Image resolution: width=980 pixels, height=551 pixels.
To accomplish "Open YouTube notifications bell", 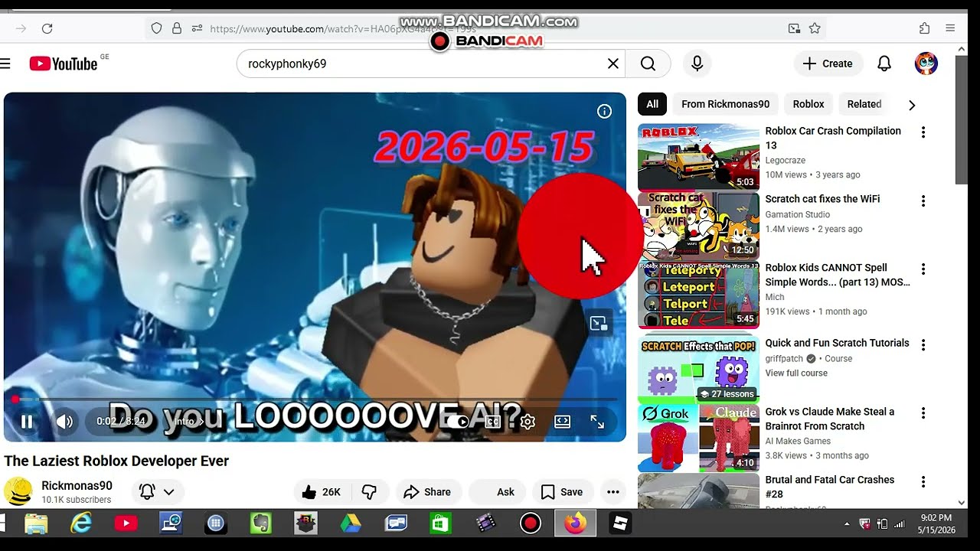I will pyautogui.click(x=884, y=64).
